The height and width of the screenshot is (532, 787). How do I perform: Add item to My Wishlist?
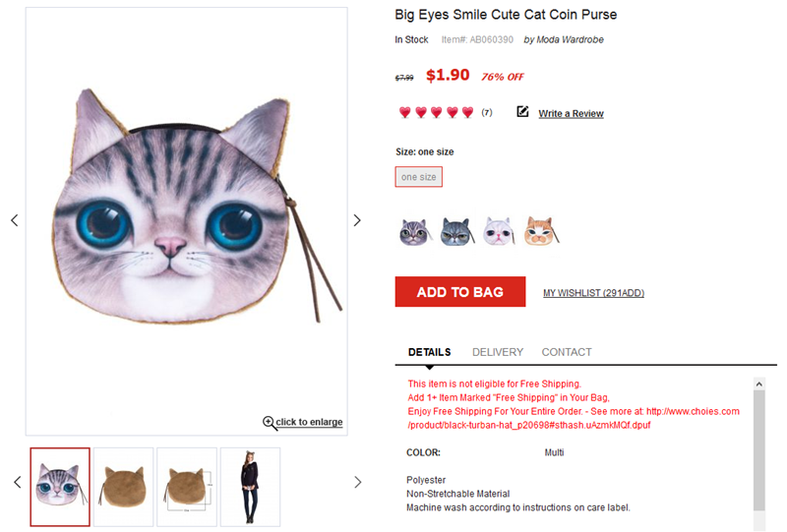point(593,293)
